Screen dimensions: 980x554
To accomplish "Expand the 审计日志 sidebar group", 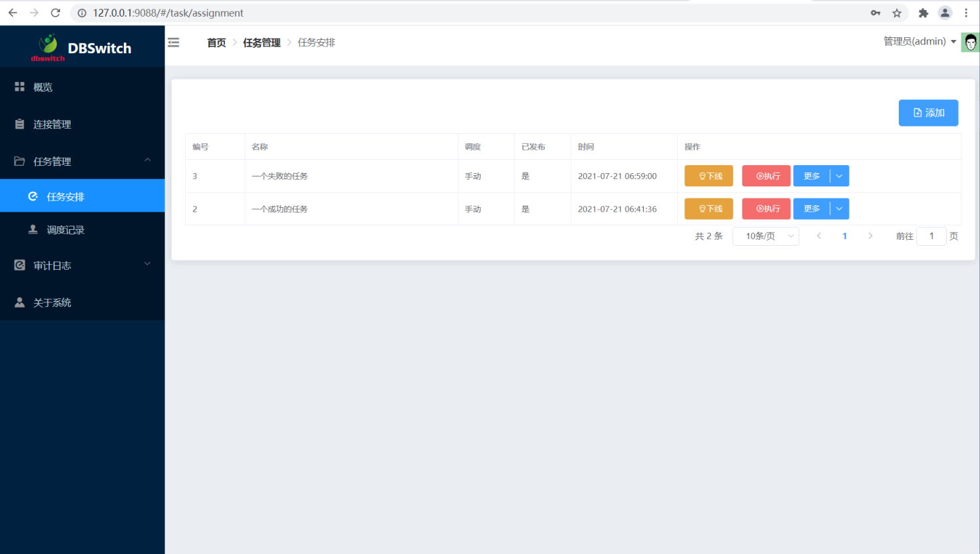I will tap(147, 264).
